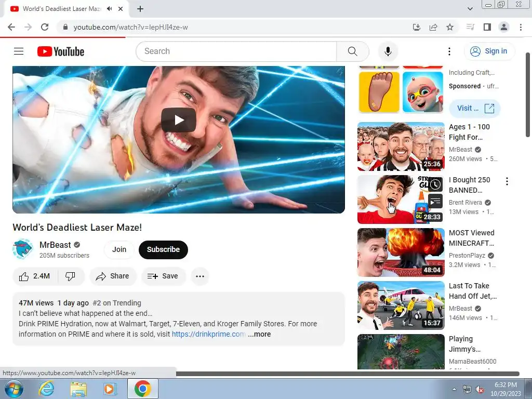Play the video with the center play button

(179, 120)
